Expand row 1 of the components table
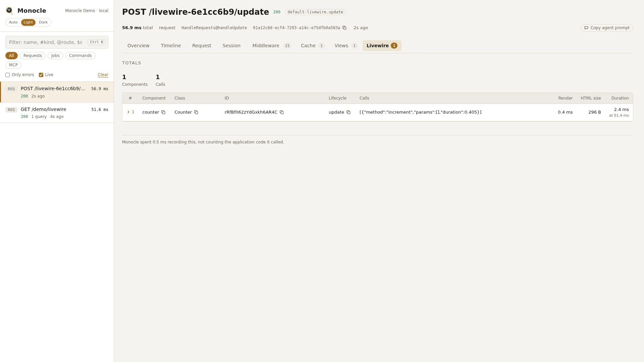The height and width of the screenshot is (362, 644). pos(128,112)
